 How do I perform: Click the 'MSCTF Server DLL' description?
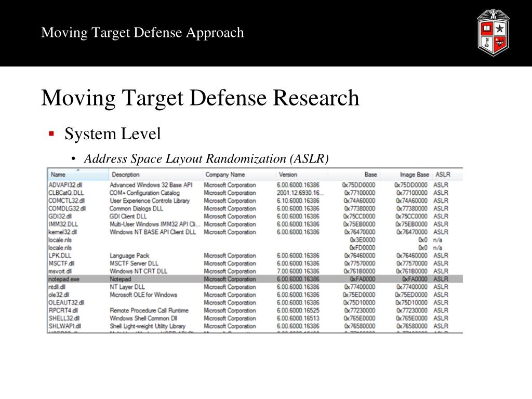click(134, 263)
